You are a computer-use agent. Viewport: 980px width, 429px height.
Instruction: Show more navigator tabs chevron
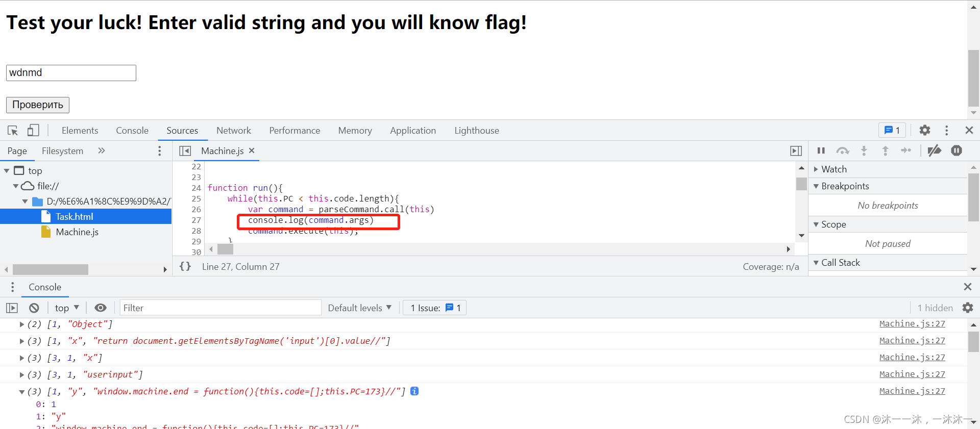point(101,150)
